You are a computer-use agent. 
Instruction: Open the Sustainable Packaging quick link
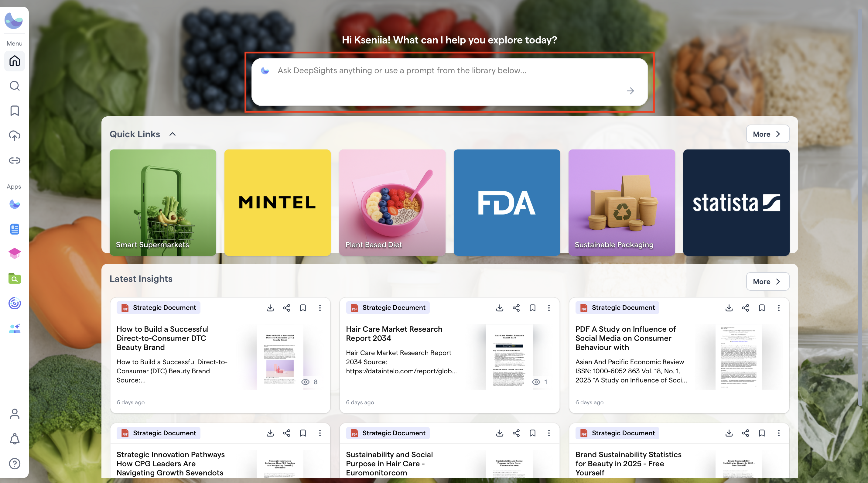click(x=622, y=203)
